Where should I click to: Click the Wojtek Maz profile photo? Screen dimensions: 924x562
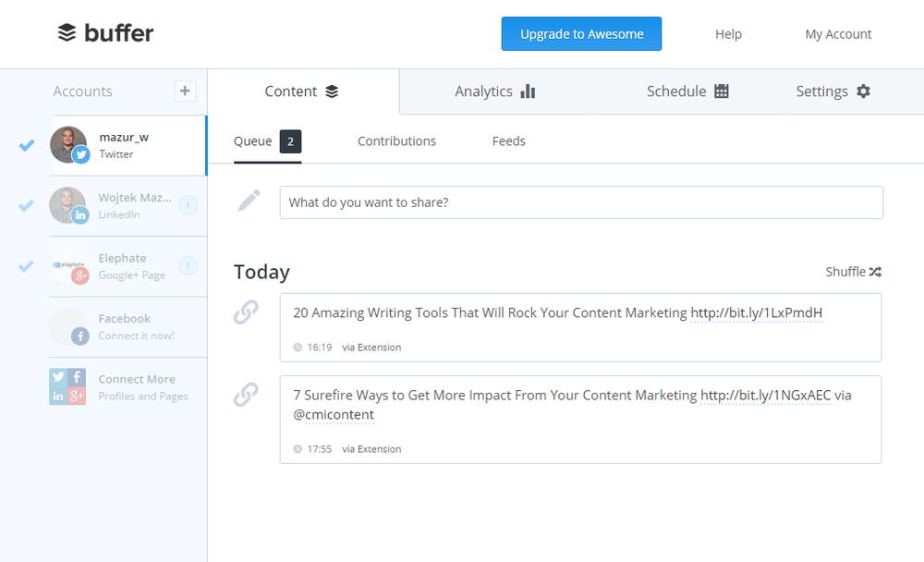[x=67, y=204]
